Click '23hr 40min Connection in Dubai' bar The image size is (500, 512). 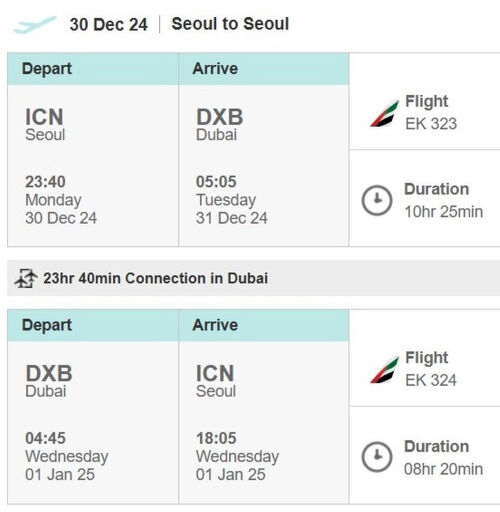pos(253,278)
